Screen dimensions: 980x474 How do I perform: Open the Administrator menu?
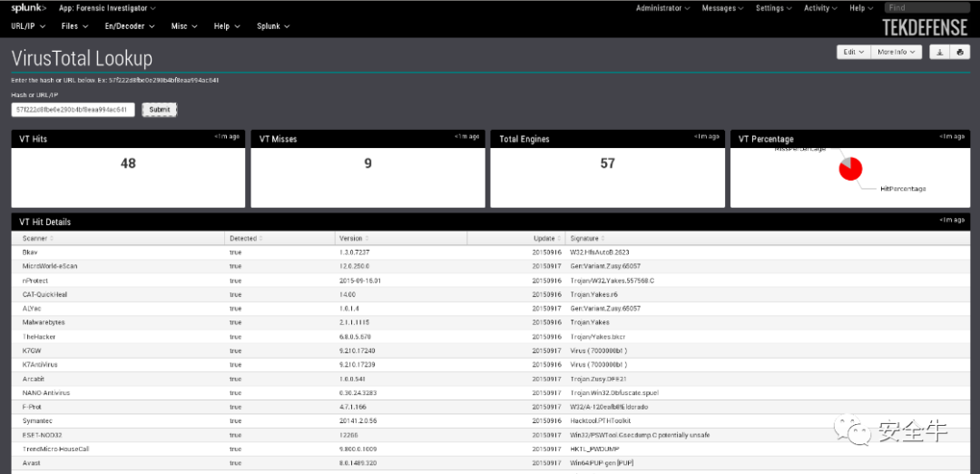[662, 8]
